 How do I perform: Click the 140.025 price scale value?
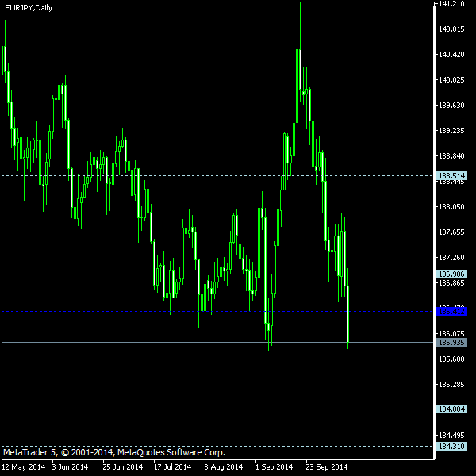pos(451,80)
